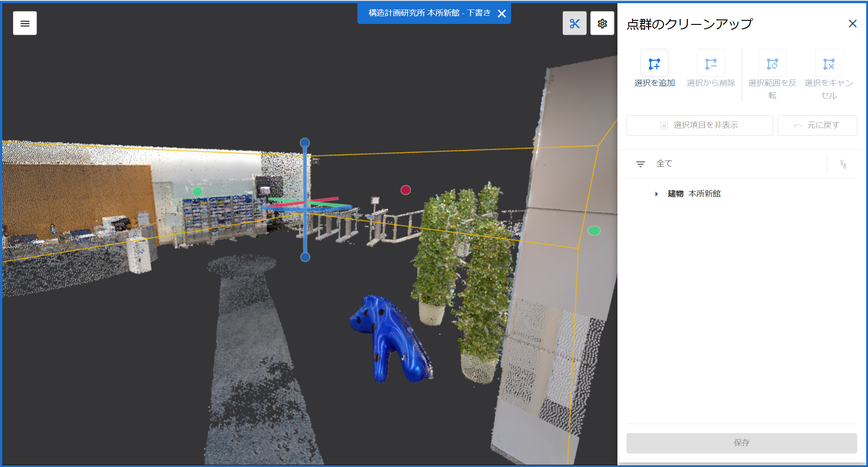Click the sort order arrows icon
The image size is (868, 467).
[x=843, y=164]
